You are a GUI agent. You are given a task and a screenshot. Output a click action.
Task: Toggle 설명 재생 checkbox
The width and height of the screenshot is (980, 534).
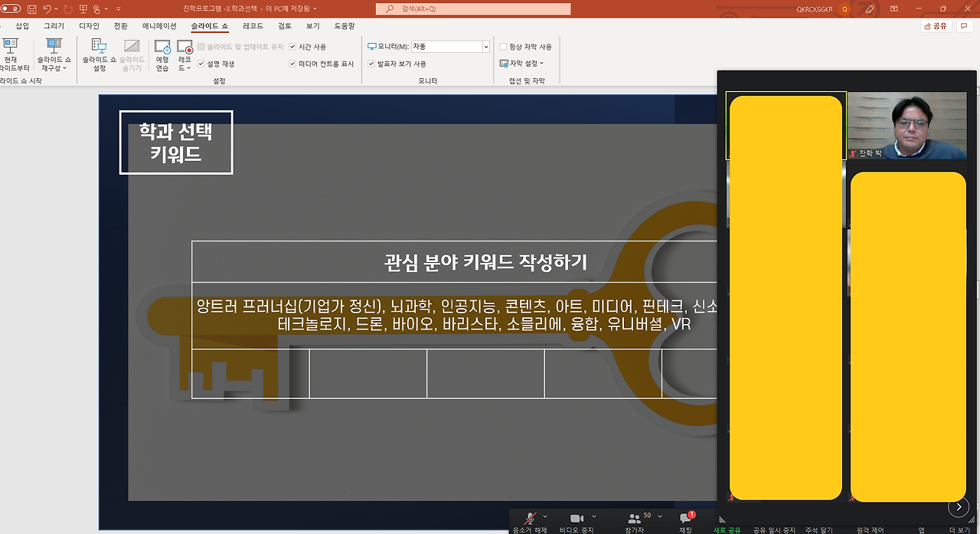[x=201, y=64]
